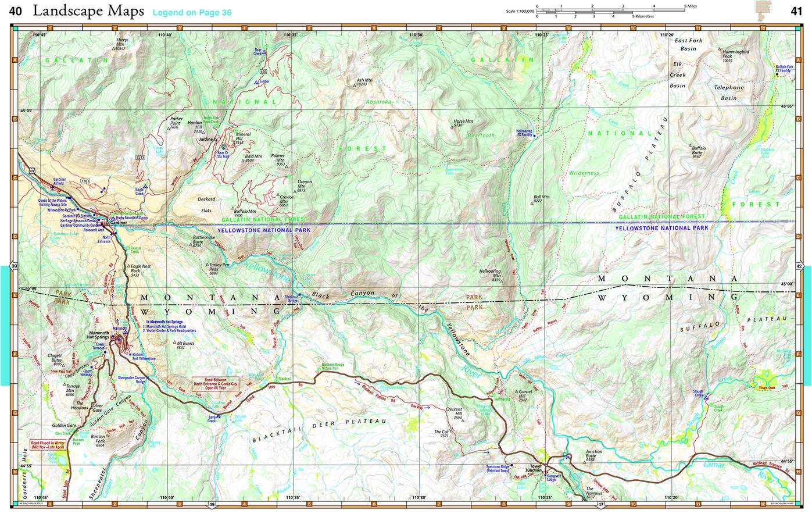Click the route 3243 road shield
Screen dimensions: 812x517
point(139,158)
